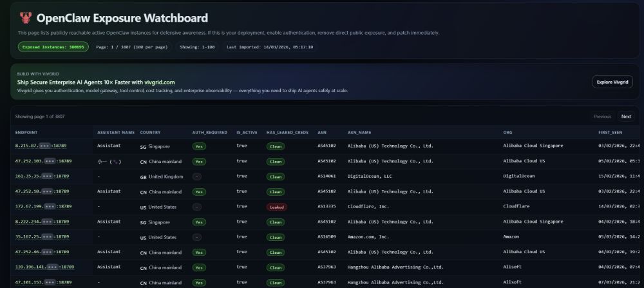Click the Chinese assistant name in 47.252.103 row
This screenshot has height=288, width=644.
point(109,162)
